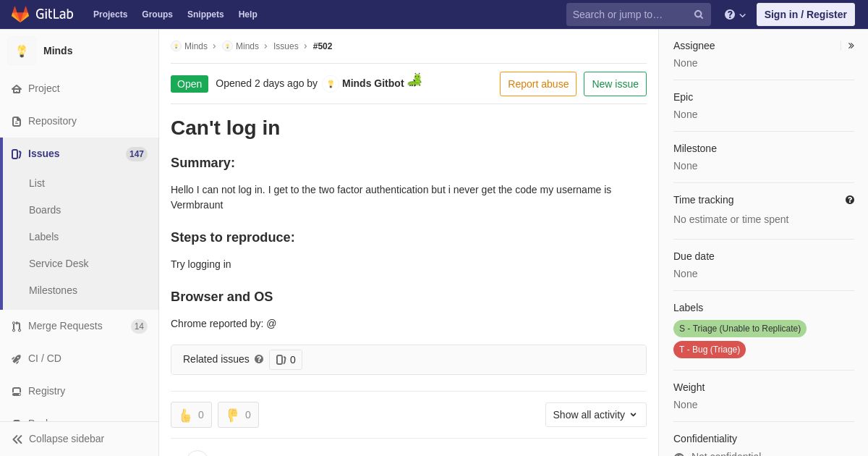Click the Report abuse button
Image resolution: width=868 pixels, height=456 pixels.
coord(538,84)
